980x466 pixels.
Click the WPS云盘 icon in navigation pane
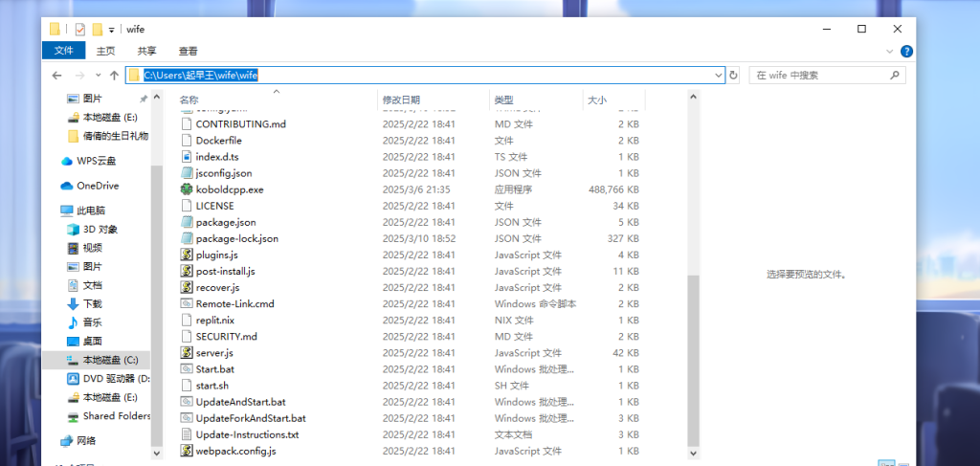coord(67,161)
